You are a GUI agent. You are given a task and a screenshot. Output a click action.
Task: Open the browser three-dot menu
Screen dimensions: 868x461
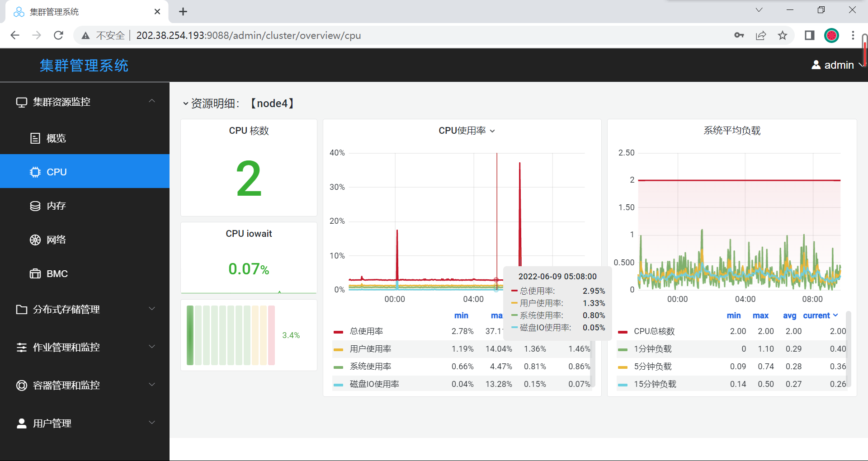[853, 35]
